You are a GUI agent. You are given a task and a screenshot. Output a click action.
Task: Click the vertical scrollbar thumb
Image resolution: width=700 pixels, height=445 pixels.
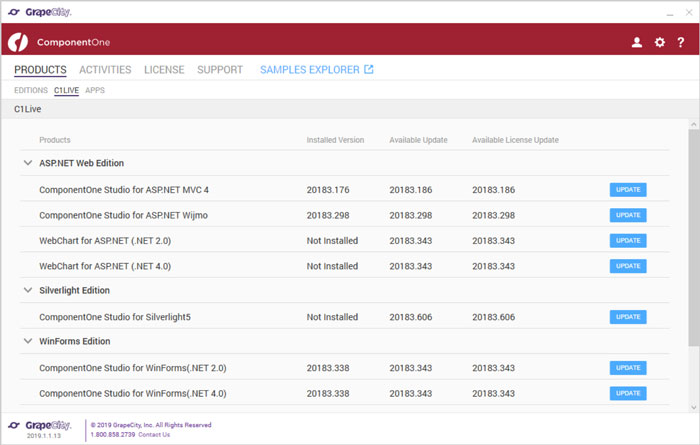[x=693, y=237]
